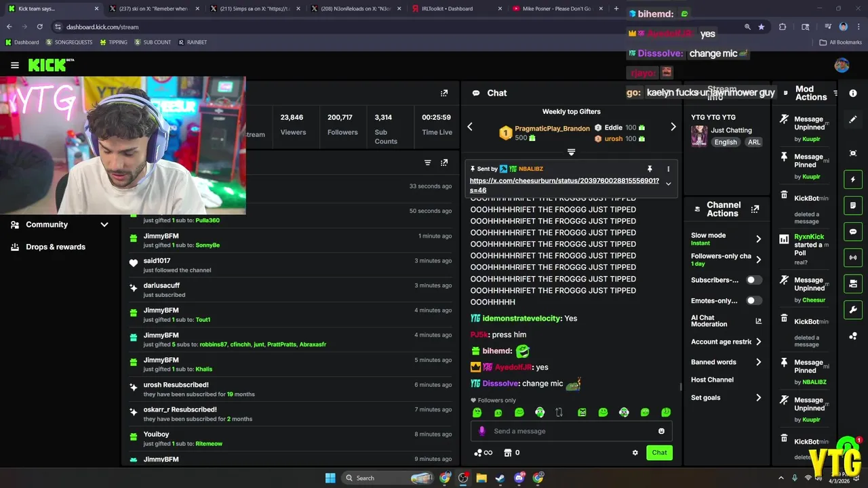Click the info icon in right sidebar
This screenshot has width=868, height=488.
(x=853, y=93)
